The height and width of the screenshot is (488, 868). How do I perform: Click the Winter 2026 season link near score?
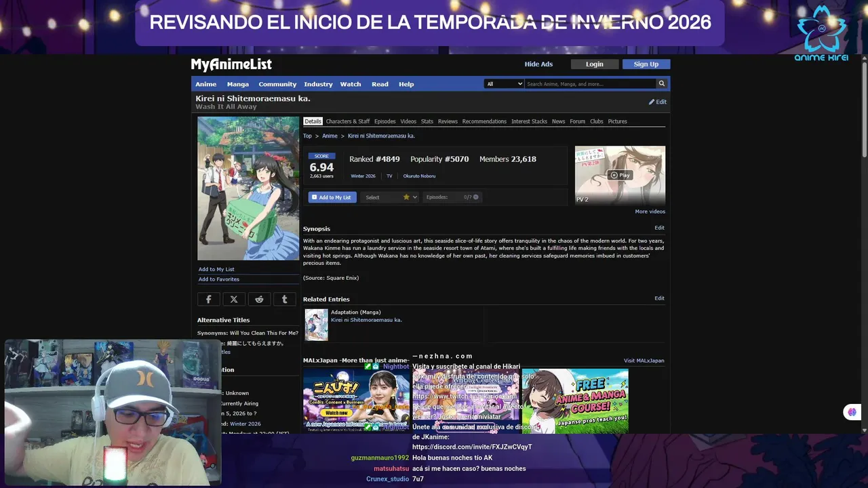coord(363,176)
